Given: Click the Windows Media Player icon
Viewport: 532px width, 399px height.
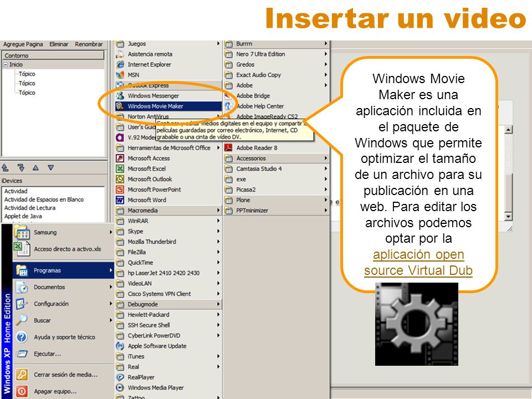Looking at the screenshot, I should coord(120,387).
